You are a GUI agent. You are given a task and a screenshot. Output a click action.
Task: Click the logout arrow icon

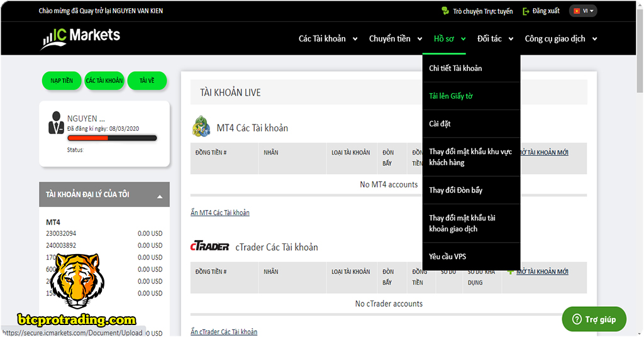coord(526,11)
